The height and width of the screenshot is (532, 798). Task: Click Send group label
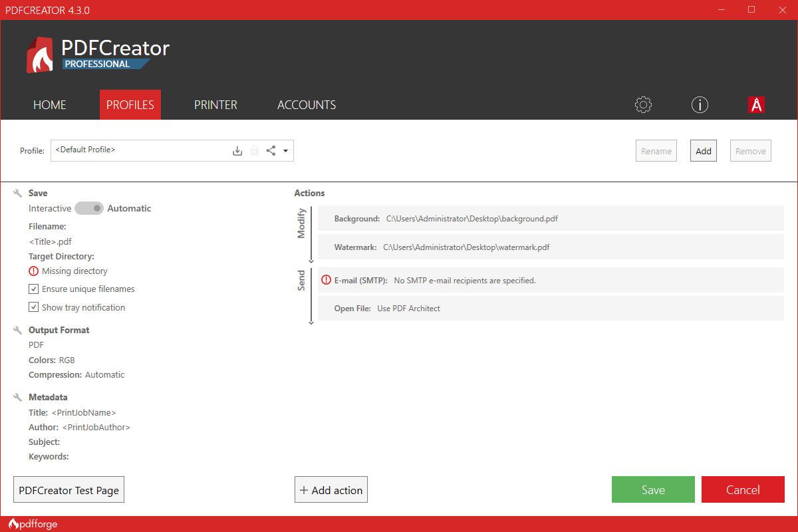pos(301,280)
